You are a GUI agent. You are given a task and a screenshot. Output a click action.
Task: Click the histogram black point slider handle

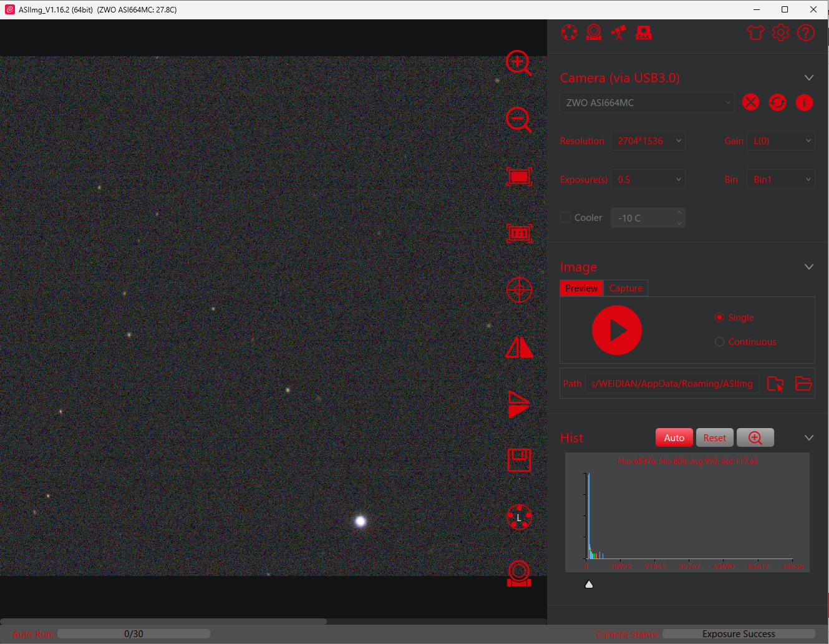coord(589,585)
